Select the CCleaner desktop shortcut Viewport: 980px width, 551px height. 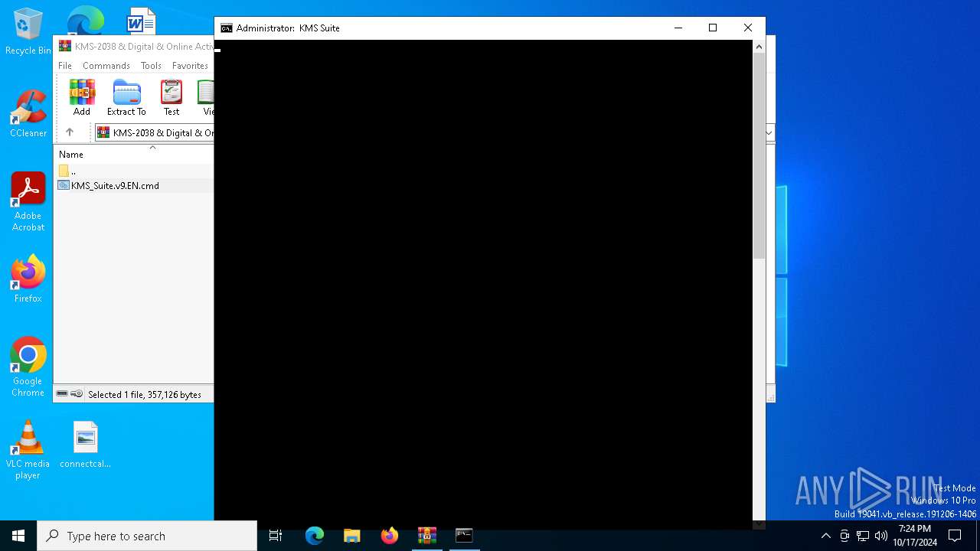pos(28,113)
